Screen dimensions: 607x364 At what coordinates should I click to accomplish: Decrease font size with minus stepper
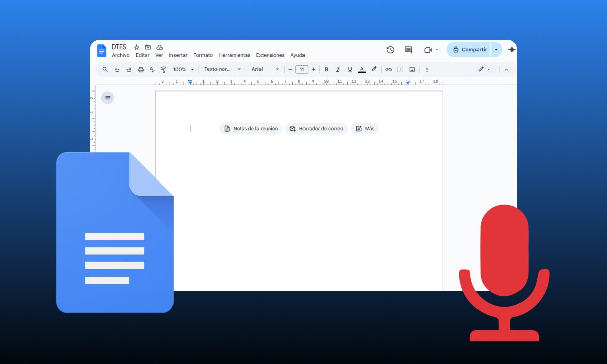point(291,69)
